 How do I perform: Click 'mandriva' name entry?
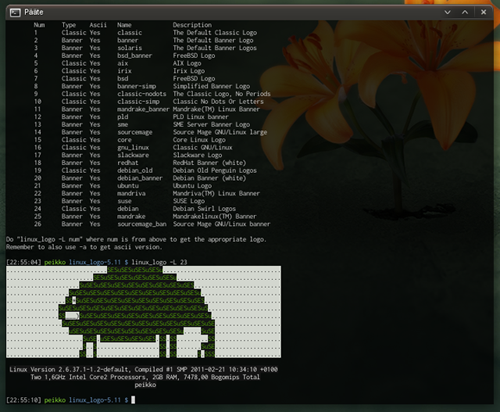[x=131, y=194]
